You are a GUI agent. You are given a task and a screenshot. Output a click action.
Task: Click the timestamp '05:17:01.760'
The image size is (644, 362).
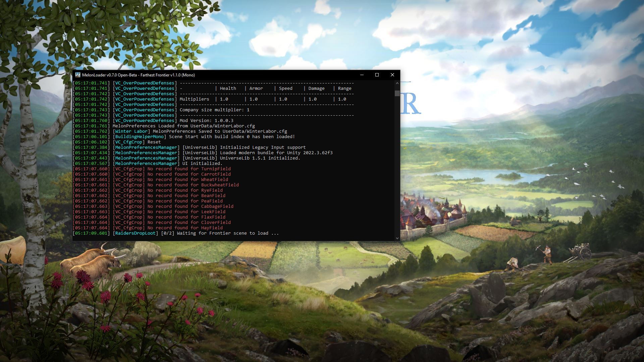click(91, 121)
